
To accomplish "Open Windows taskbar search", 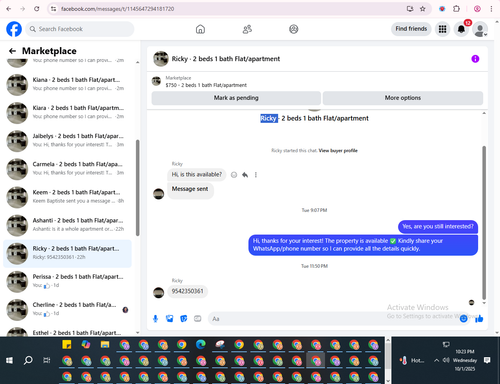I will click(28, 360).
